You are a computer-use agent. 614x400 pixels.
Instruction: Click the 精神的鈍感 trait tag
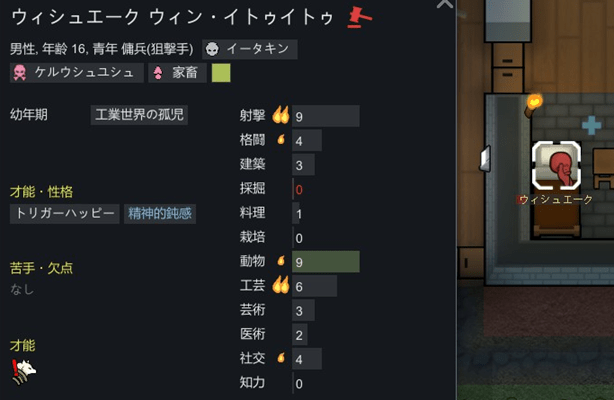(160, 214)
